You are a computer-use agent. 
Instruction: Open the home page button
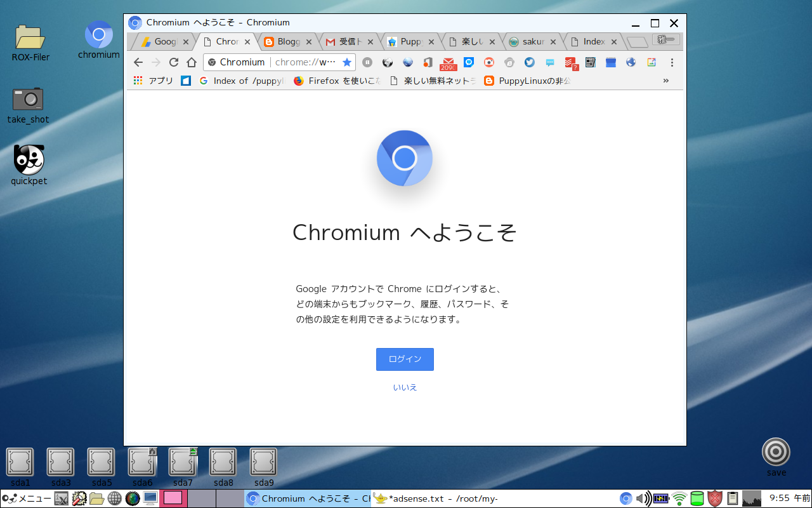coord(192,62)
